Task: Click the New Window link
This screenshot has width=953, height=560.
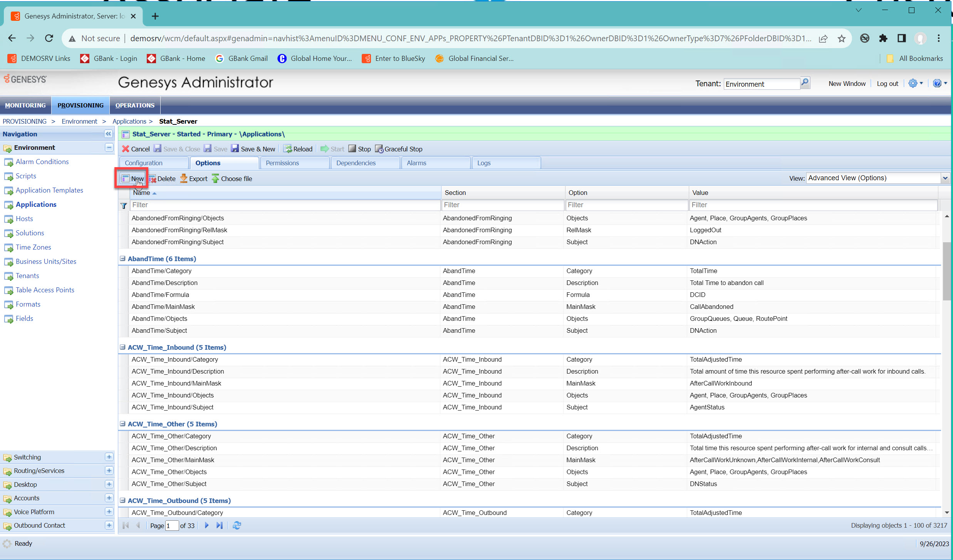Action: coord(847,84)
